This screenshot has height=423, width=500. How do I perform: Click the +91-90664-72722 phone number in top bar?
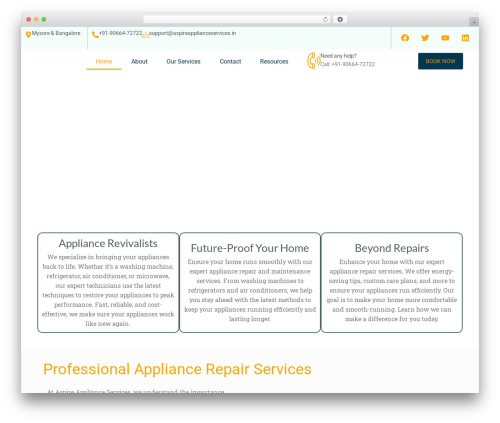(121, 33)
